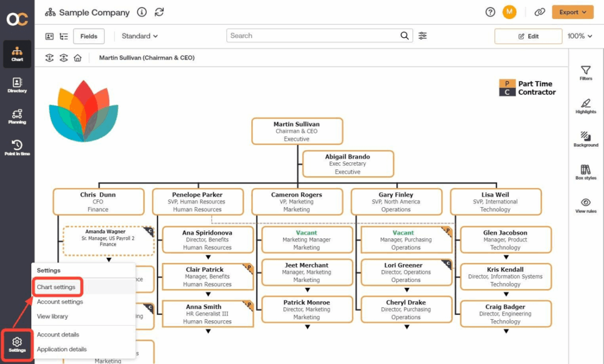Viewport: 604px width, 364px height.
Task: Open the Standard view dropdown
Action: [139, 36]
